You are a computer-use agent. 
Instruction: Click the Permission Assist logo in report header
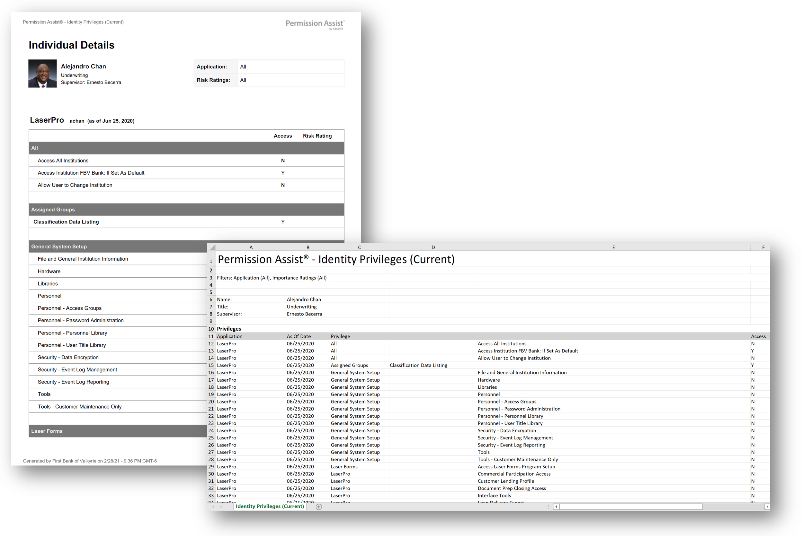pyautogui.click(x=314, y=23)
